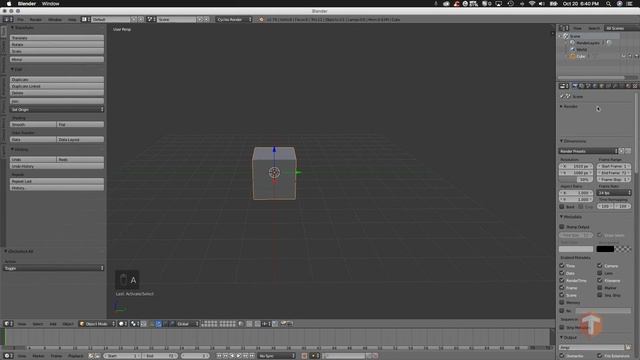Toggle the Date metadata checkbox
The image size is (640, 360).
562,273
